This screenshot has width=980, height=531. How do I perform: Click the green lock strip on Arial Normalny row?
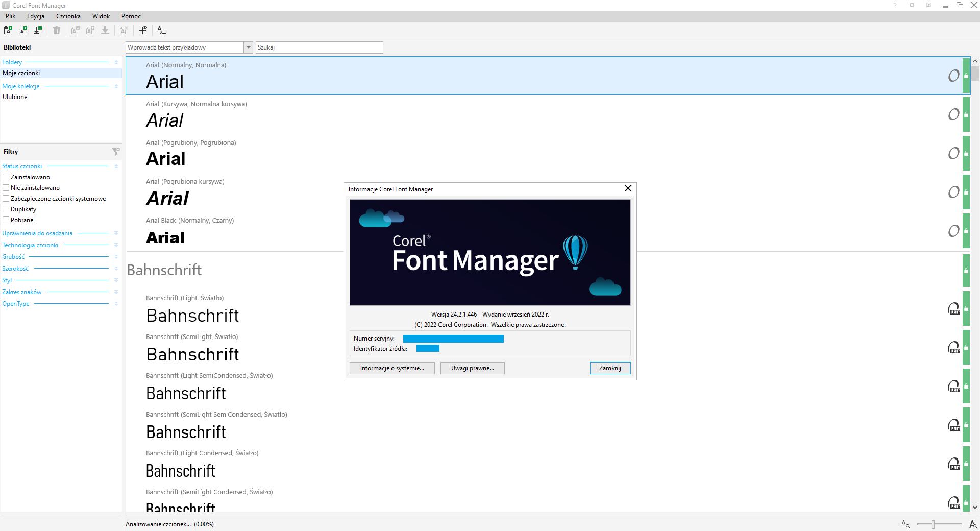[966, 76]
